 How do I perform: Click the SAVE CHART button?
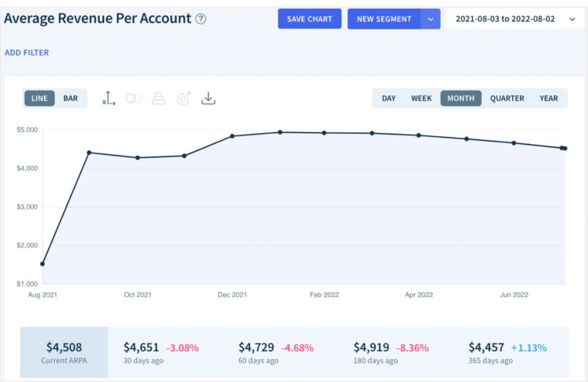(x=309, y=19)
